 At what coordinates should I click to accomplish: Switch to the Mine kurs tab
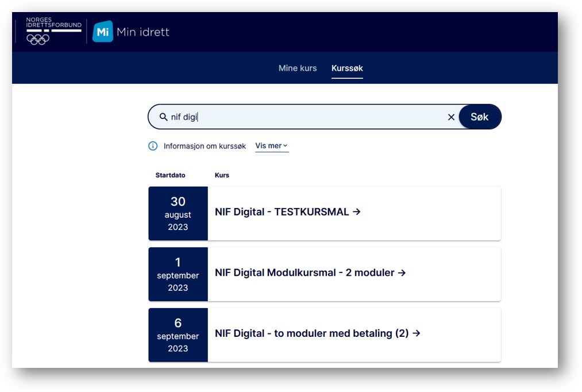pos(298,68)
